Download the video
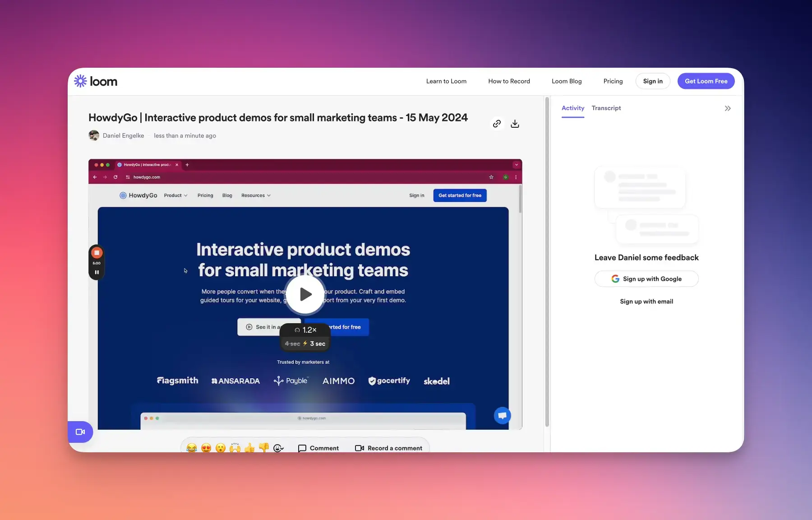The width and height of the screenshot is (812, 520). (515, 124)
